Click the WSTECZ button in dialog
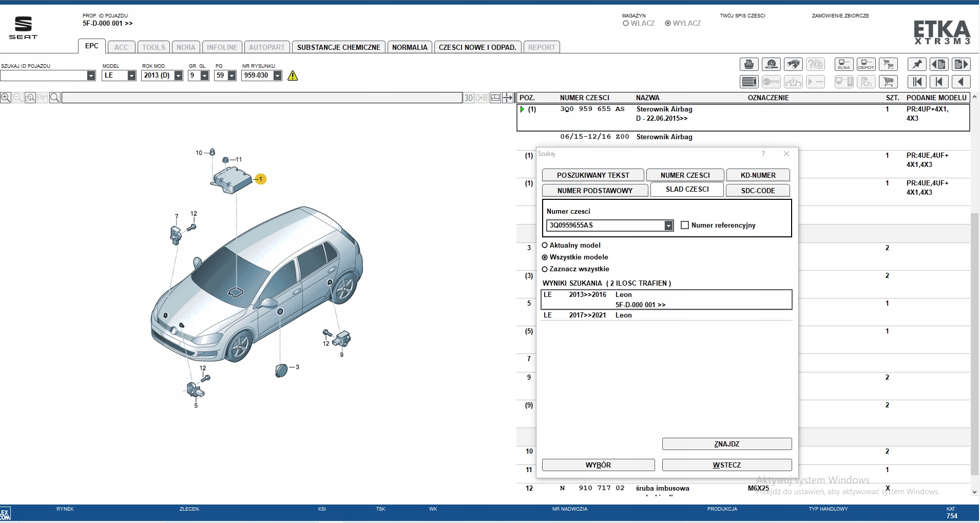 (726, 465)
